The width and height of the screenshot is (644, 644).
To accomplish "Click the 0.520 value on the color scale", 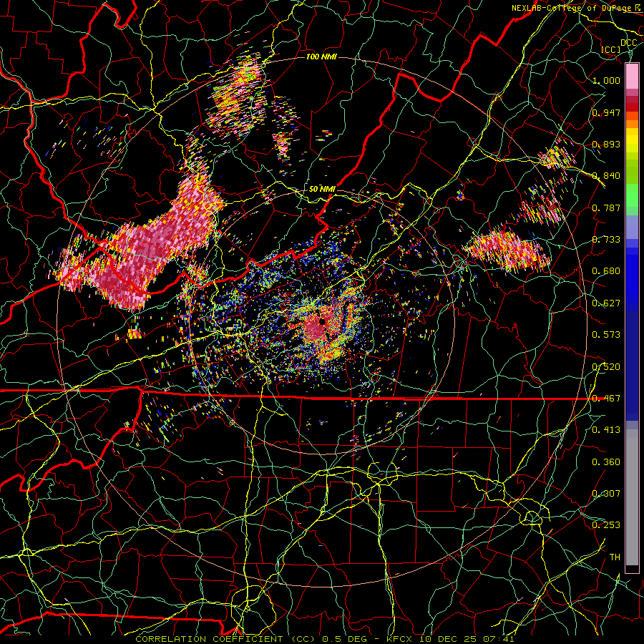I will coord(606,367).
